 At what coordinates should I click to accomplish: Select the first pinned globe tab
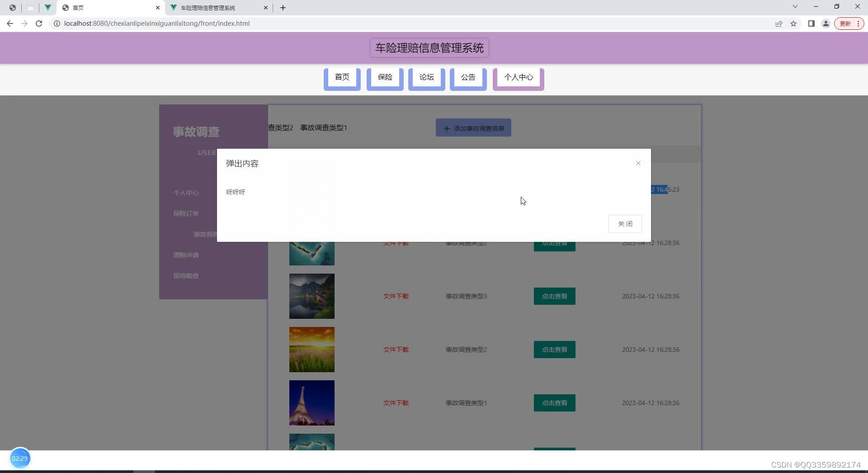[x=12, y=8]
